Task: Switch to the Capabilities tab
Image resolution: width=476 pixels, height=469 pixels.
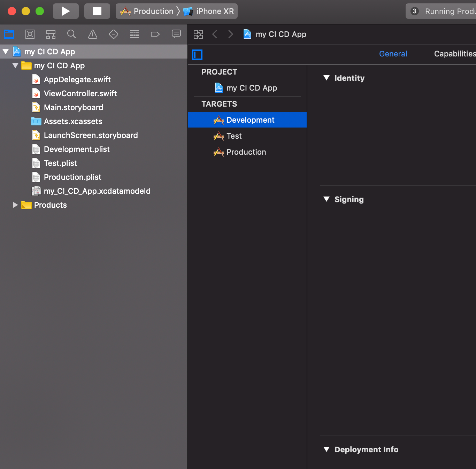Action: [455, 54]
